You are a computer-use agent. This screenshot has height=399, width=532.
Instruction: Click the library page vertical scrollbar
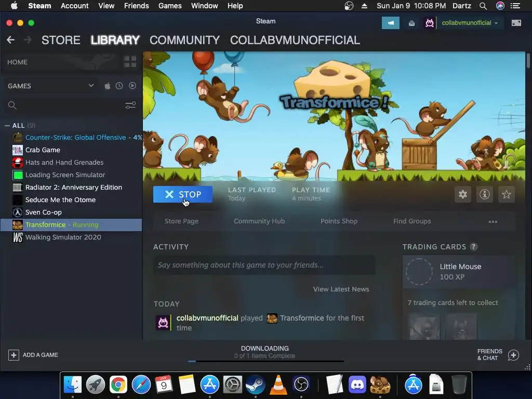(x=528, y=61)
